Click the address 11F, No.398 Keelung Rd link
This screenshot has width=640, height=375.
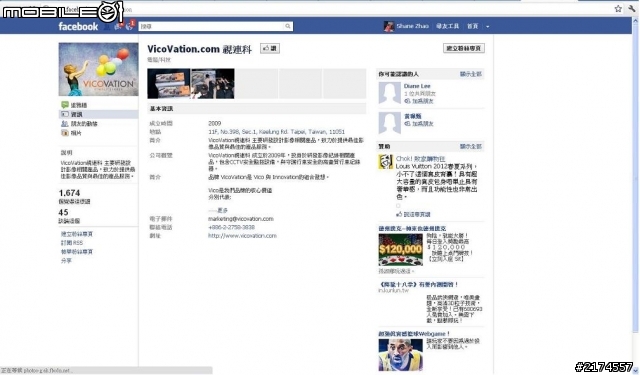[x=276, y=132]
